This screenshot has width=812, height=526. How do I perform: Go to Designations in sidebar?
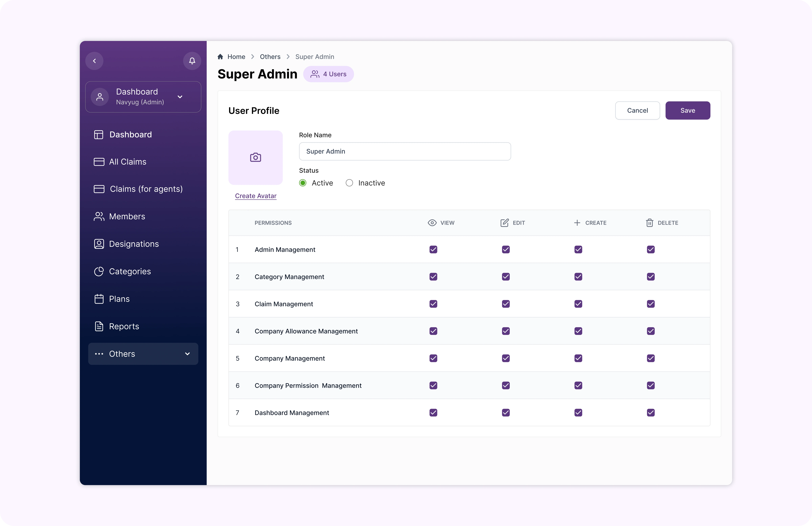134,244
